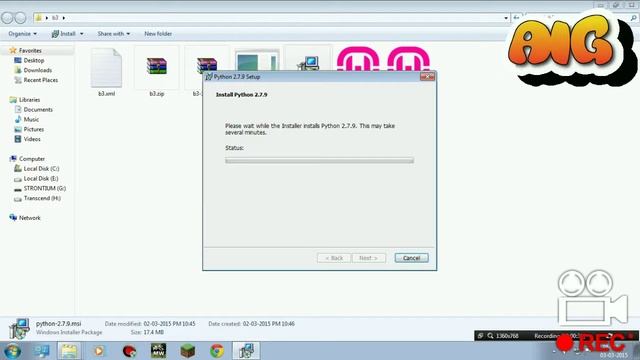
Task: Create a New folder
Action: pos(158,34)
